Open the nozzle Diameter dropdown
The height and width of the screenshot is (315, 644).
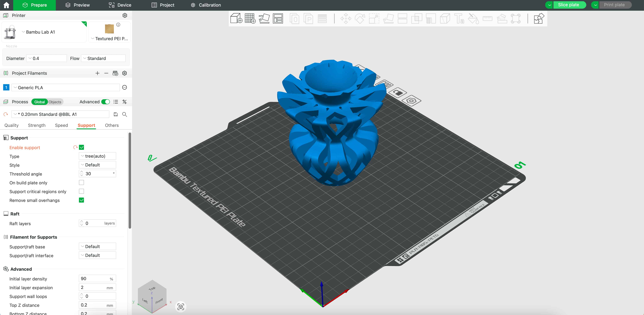point(47,58)
